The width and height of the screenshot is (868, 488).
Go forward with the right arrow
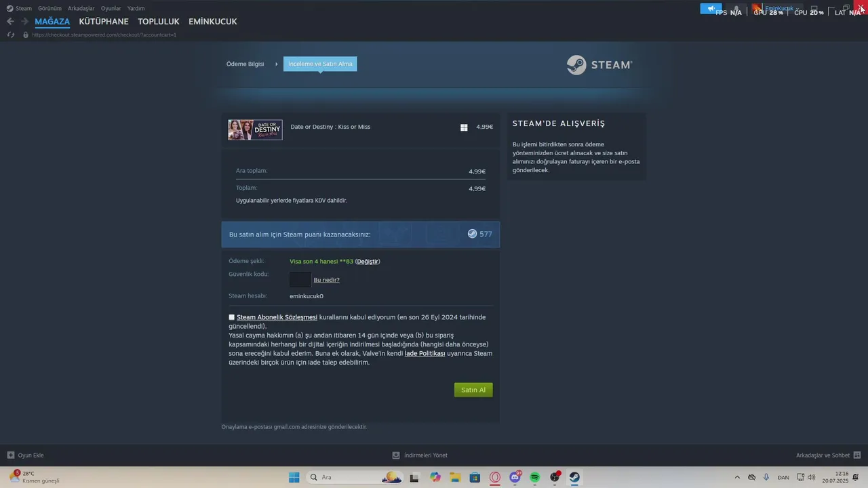click(24, 22)
